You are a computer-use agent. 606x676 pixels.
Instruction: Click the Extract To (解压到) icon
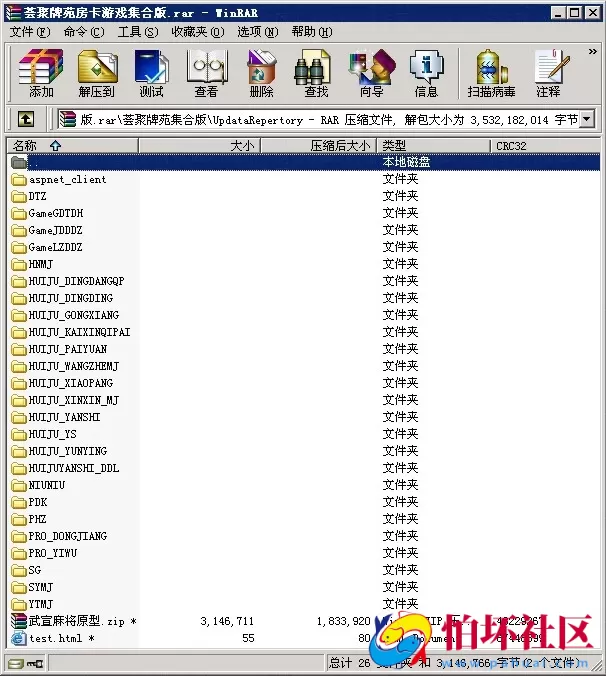pyautogui.click(x=97, y=72)
